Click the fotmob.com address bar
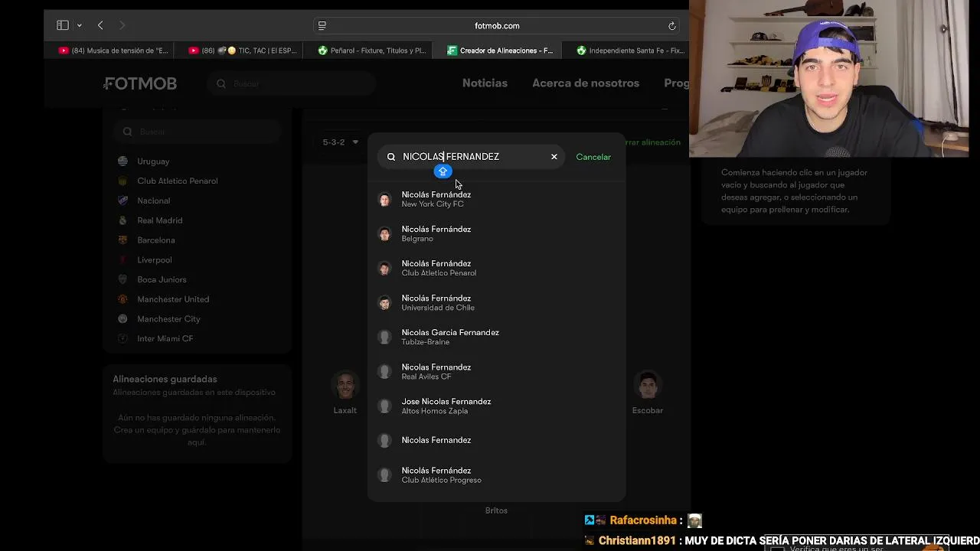Viewport: 980px width, 551px height. pos(497,26)
